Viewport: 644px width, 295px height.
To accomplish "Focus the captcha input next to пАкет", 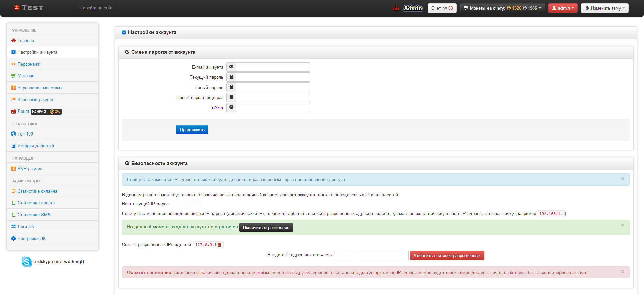I will pos(272,107).
